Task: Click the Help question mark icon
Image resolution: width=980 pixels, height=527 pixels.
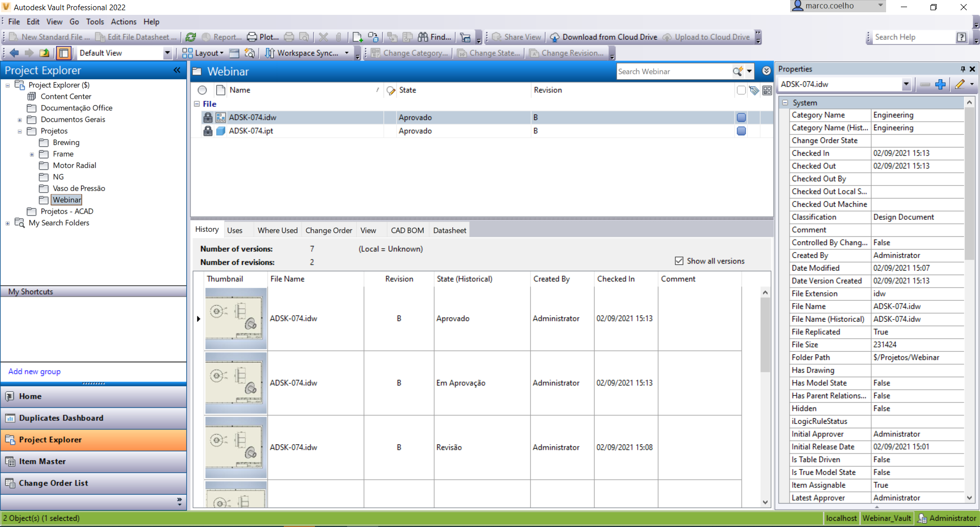Action: (961, 37)
